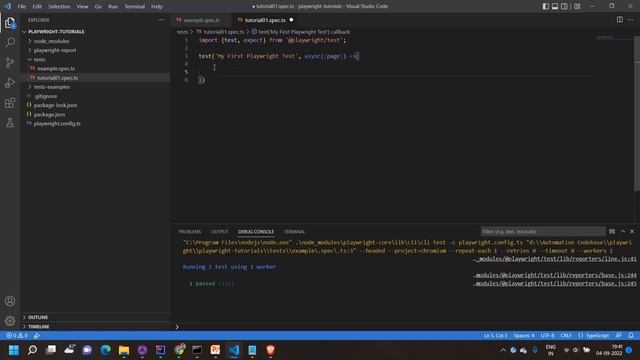640x360 pixels.
Task: Open editor more actions ellipsis
Action: coord(631,20)
